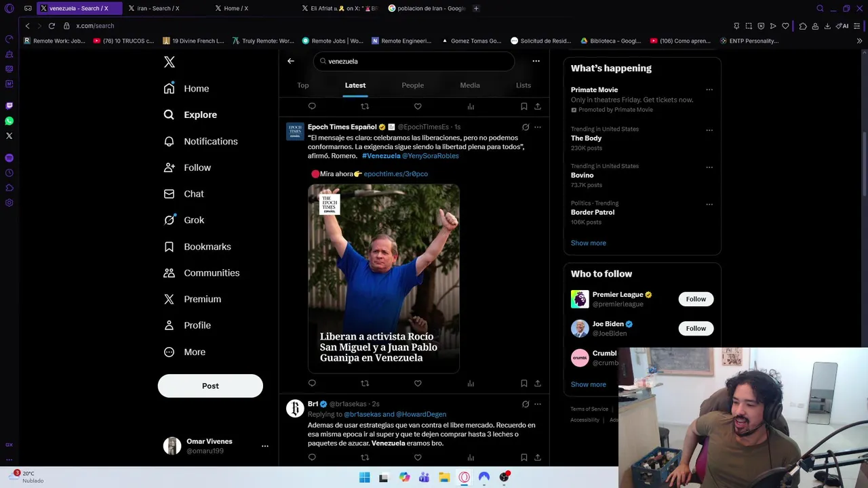Open File Explorer on taskbar
This screenshot has height=488, width=868.
444,477
